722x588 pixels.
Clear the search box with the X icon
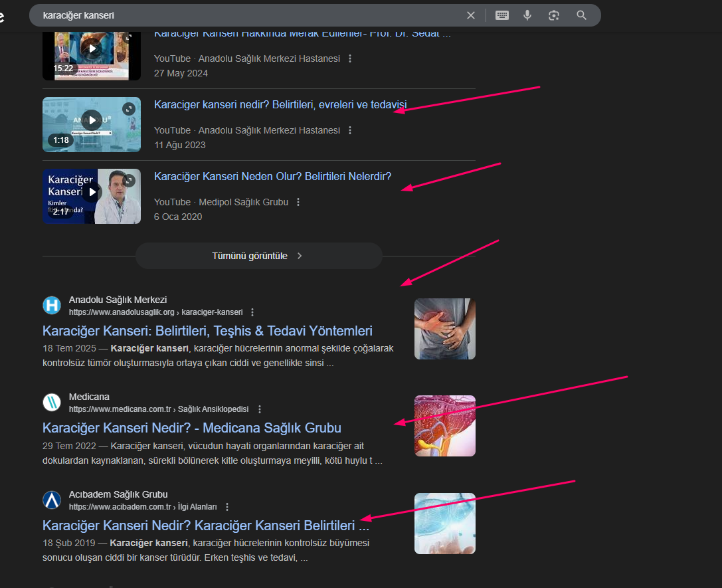click(470, 15)
